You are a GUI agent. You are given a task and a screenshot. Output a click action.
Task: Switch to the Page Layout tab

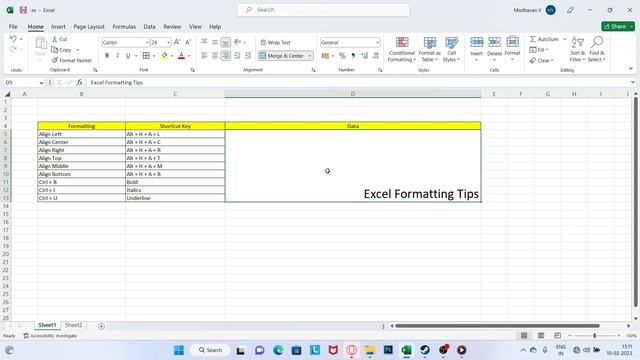pos(89,27)
